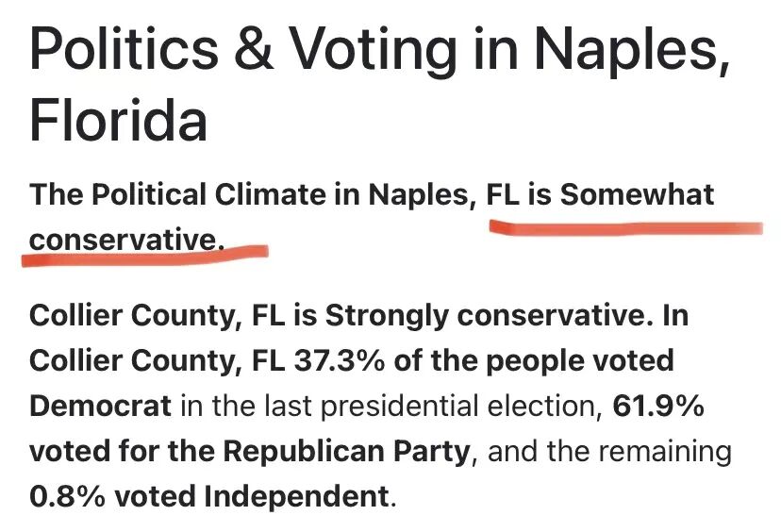Click "Florida" on the heading's second line
This screenshot has width=781, height=532.
(x=118, y=122)
